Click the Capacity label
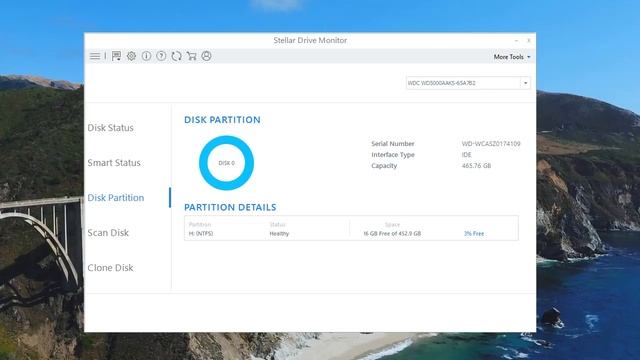 coord(384,166)
